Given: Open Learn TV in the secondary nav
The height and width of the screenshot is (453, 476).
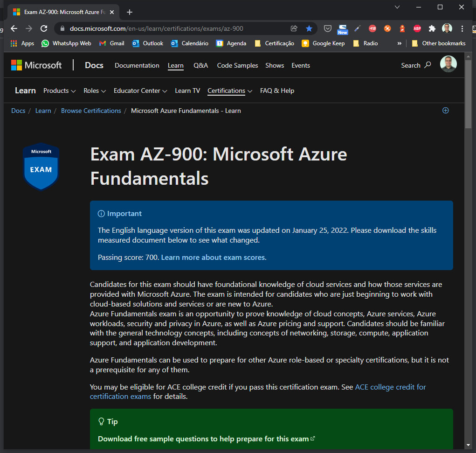Looking at the screenshot, I should [187, 91].
